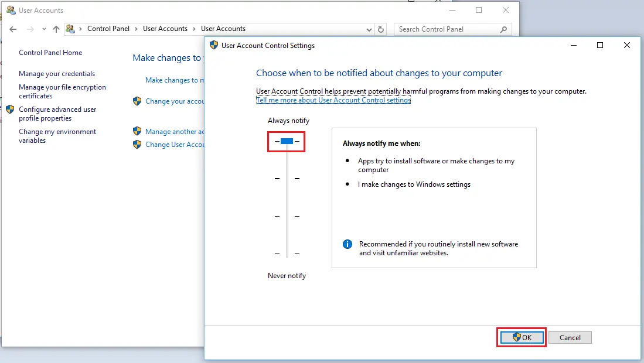
Task: Open Manage your credentials
Action: pos(57,74)
